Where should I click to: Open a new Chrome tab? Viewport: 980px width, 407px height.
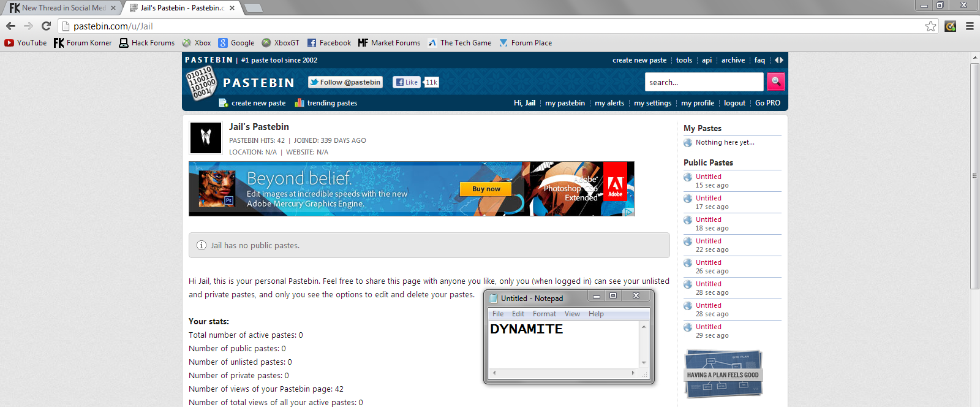tap(253, 8)
